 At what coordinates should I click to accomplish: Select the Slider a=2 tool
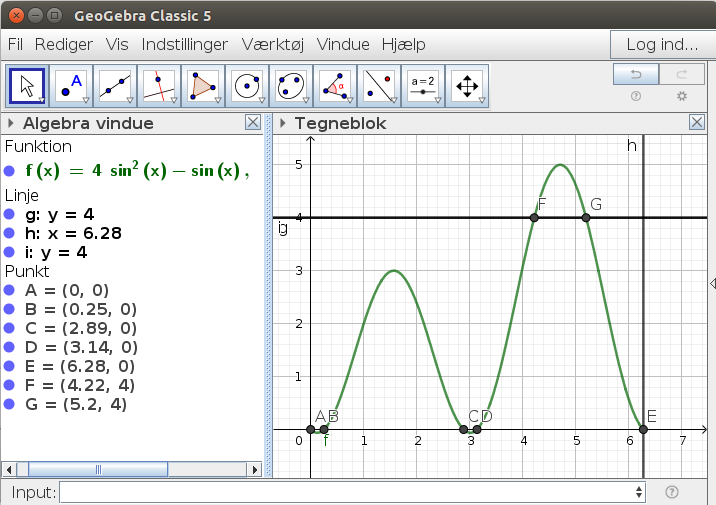point(423,86)
